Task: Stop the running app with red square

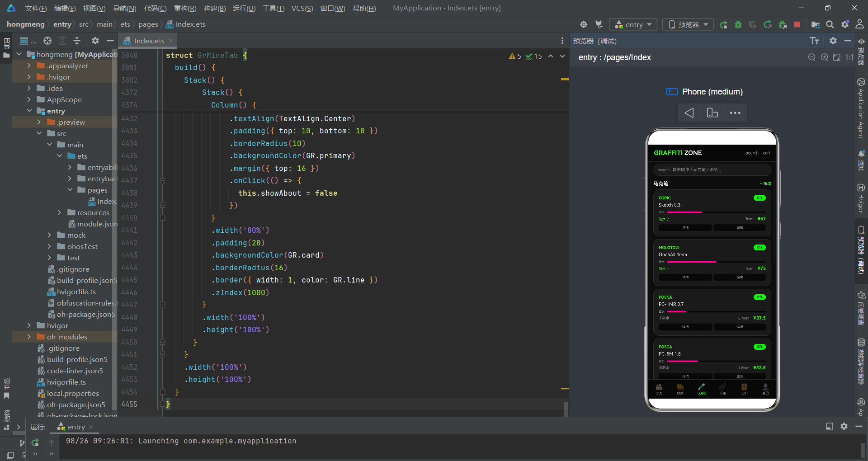Action: (797, 24)
